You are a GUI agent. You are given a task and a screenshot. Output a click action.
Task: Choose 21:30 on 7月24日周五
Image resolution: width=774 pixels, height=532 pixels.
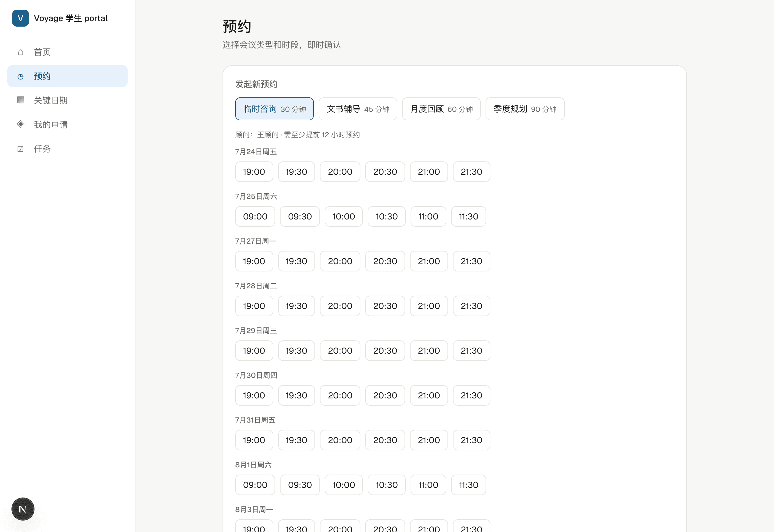tap(471, 172)
